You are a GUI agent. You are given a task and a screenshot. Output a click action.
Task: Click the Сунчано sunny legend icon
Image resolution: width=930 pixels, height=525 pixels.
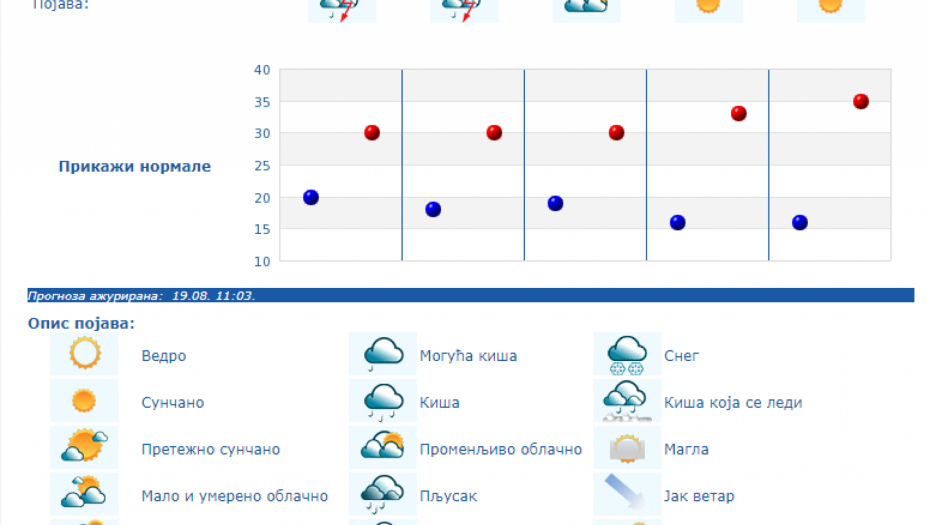point(84,401)
